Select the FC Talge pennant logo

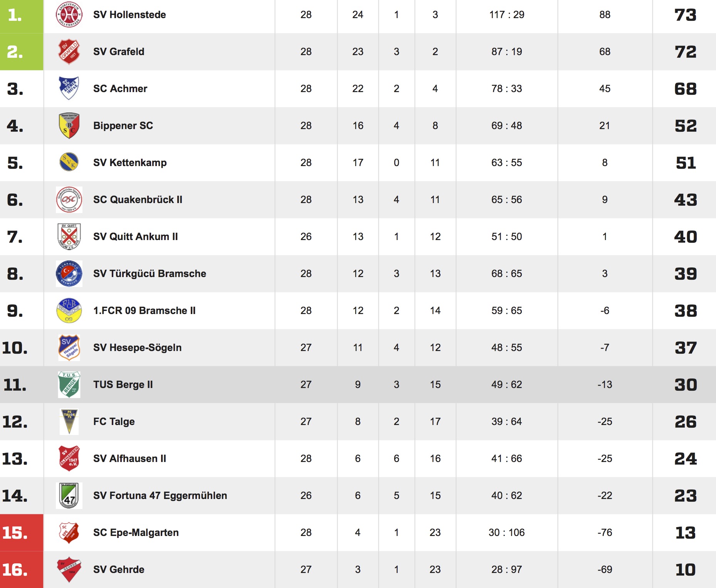pos(69,422)
